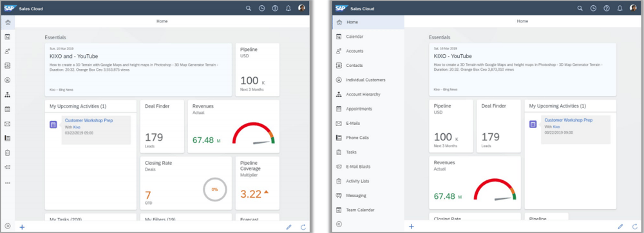Click the help question mark in right window
Image resolution: width=644 pixels, height=233 pixels.
(607, 8)
